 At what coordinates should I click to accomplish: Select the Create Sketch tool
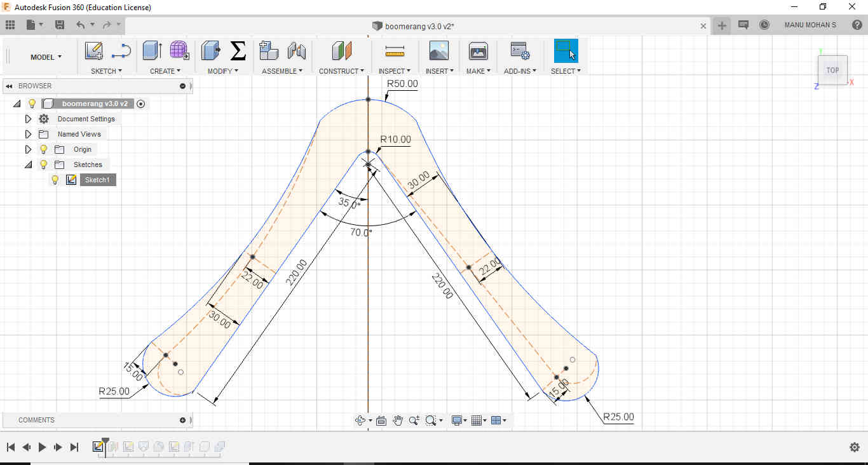[x=94, y=51]
